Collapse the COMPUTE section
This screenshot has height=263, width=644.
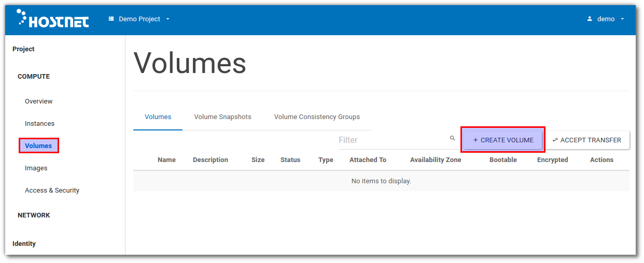(x=34, y=77)
